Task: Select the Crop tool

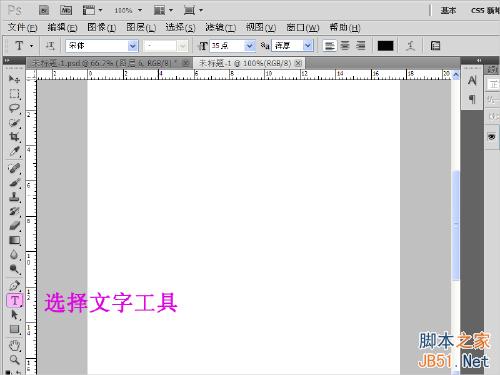Action: 14,137
